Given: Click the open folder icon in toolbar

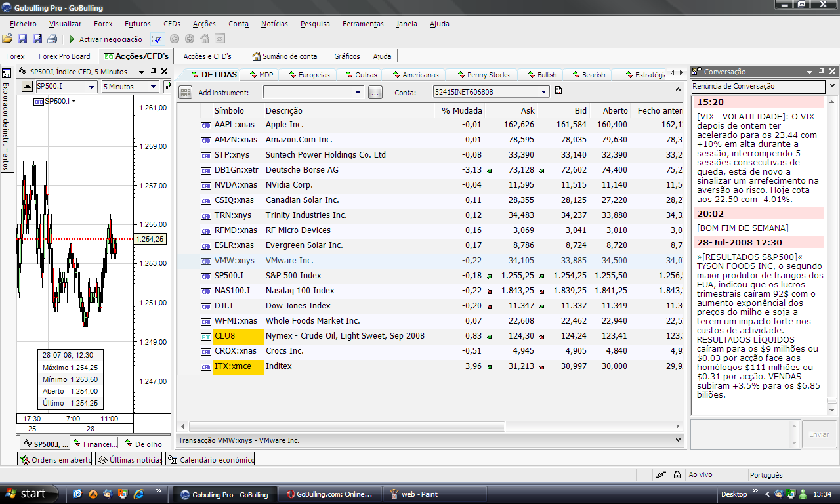Looking at the screenshot, I should pyautogui.click(x=7, y=39).
